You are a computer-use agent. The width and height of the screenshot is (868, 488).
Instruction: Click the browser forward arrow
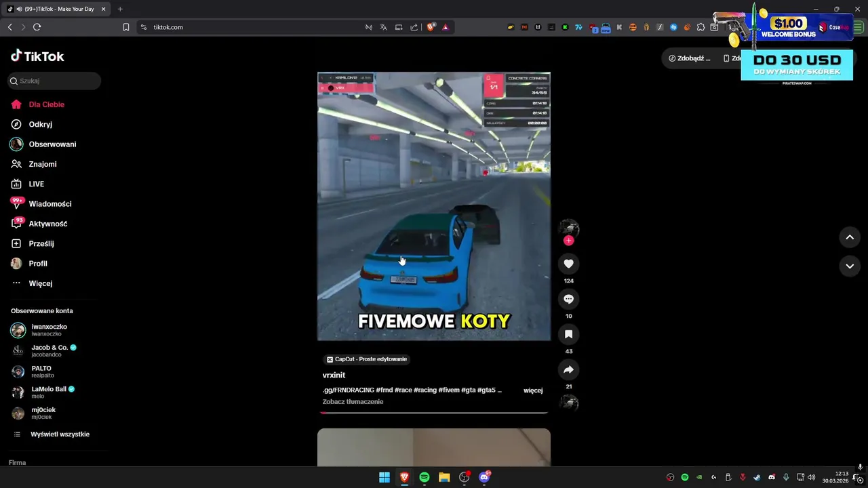click(23, 27)
